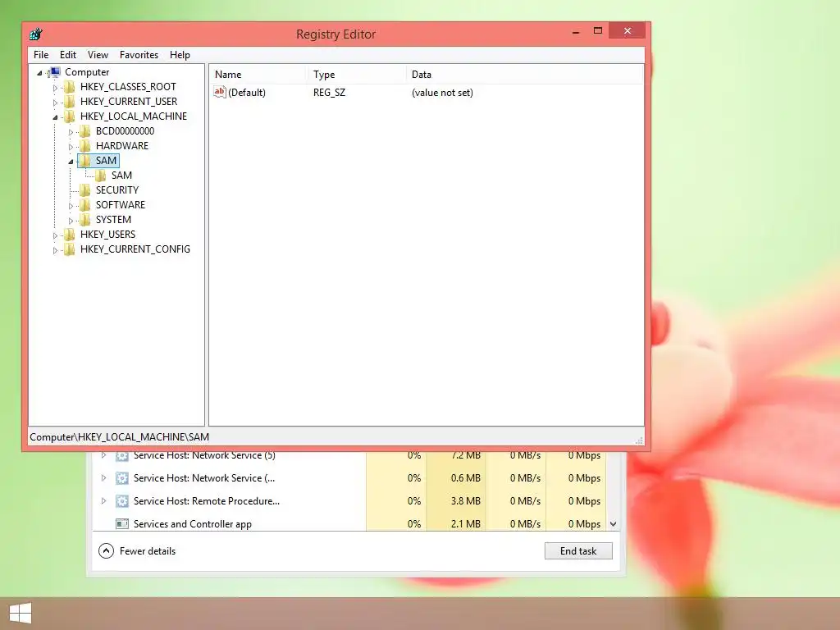
Task: Open the Windows Start button
Action: [21, 614]
